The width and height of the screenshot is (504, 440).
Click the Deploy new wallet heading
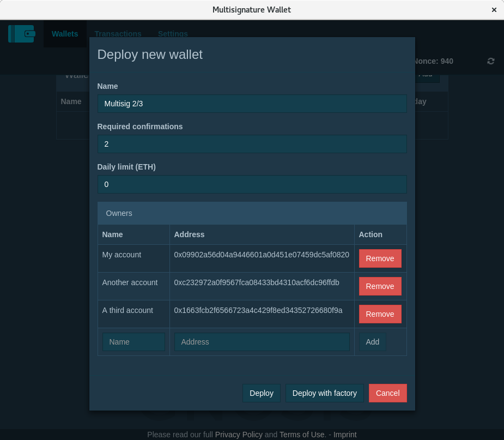click(150, 55)
